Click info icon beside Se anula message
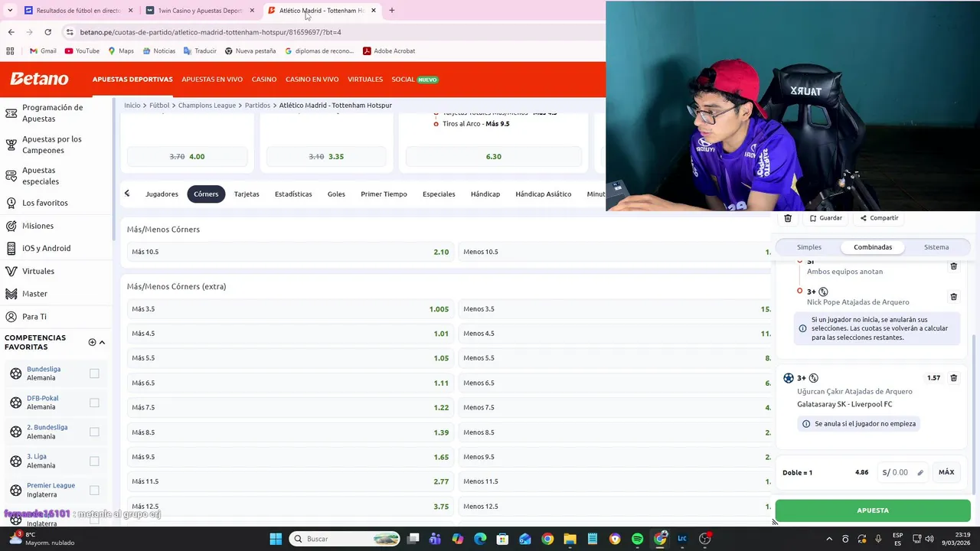 [x=805, y=423]
